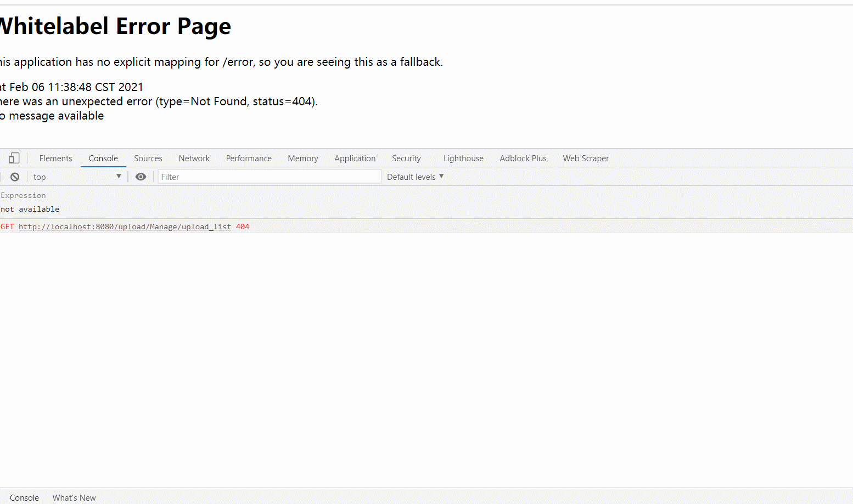853x504 pixels.
Task: Select the Adblock Plus tab
Action: pos(523,158)
